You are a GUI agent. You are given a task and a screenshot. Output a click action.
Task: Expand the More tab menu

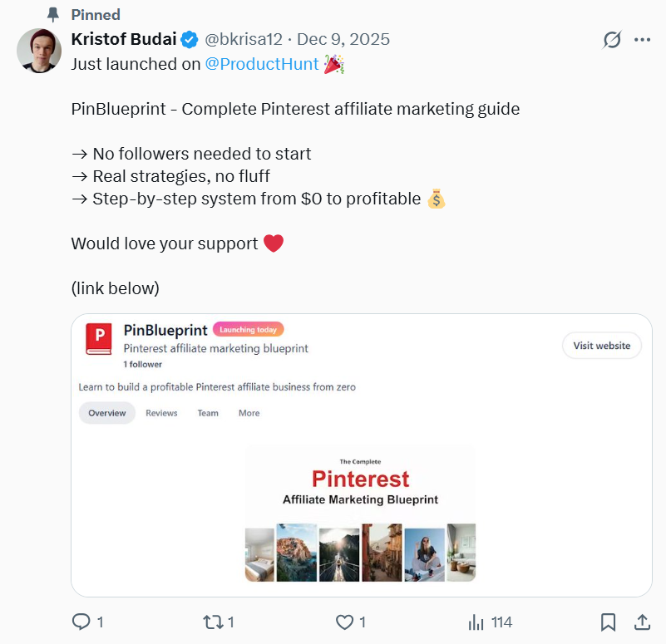(249, 413)
